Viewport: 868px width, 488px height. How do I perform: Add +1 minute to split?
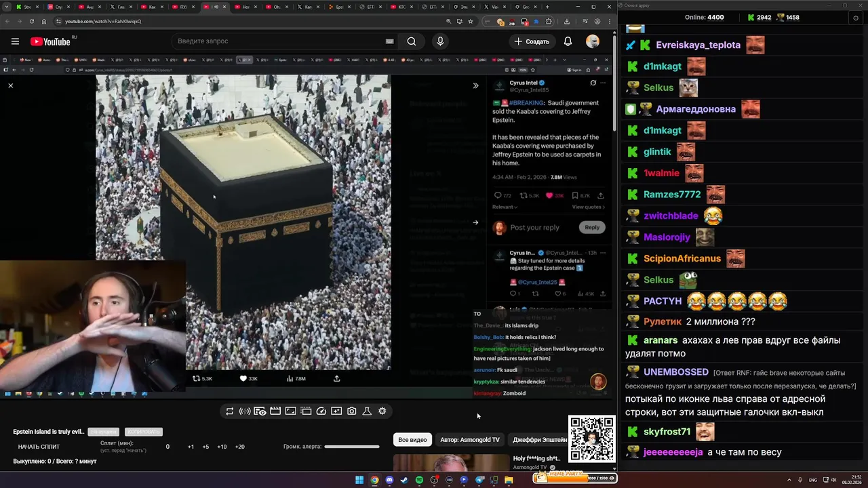(x=191, y=447)
